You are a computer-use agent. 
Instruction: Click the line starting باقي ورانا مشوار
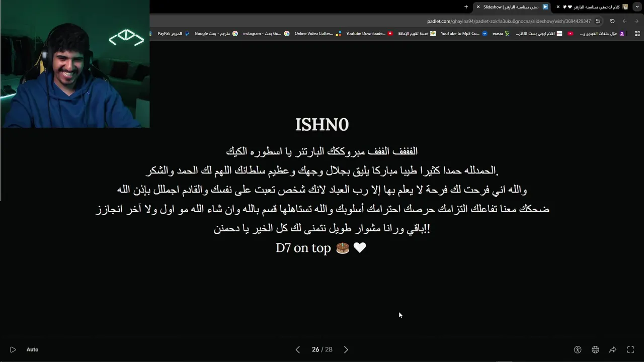pos(322,228)
